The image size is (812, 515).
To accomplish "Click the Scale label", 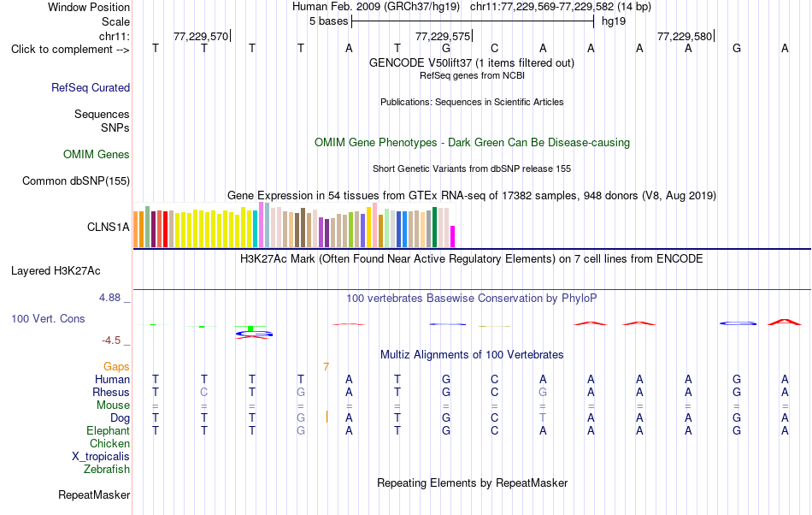I will [x=115, y=21].
